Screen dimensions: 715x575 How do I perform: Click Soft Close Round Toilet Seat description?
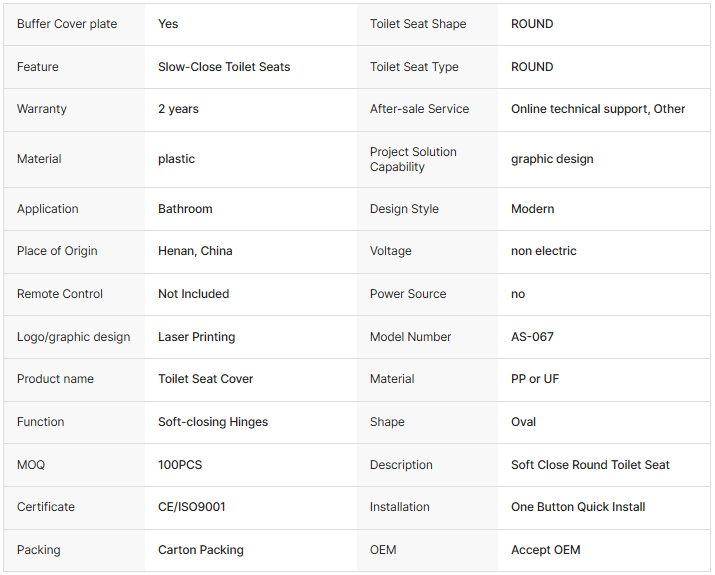(x=590, y=465)
